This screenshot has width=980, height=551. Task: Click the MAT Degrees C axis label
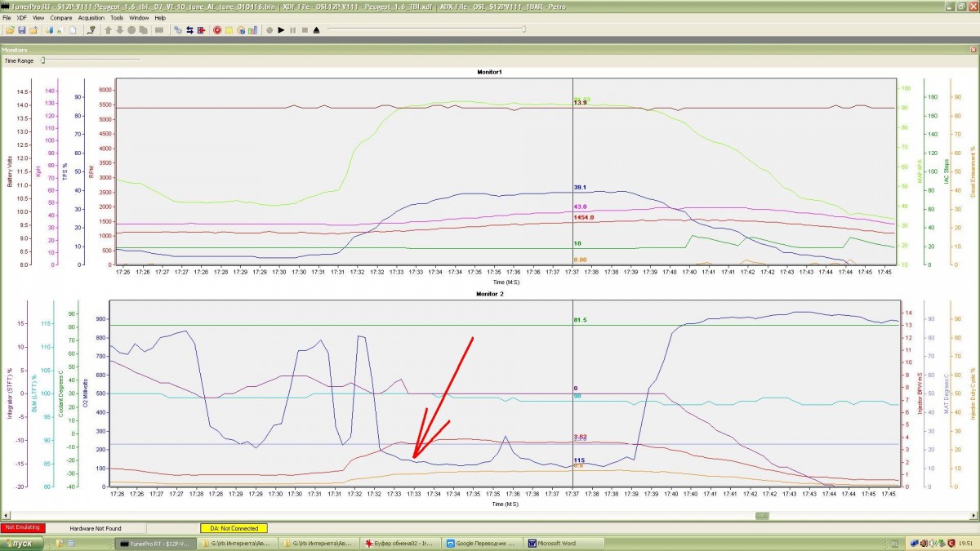(x=947, y=393)
